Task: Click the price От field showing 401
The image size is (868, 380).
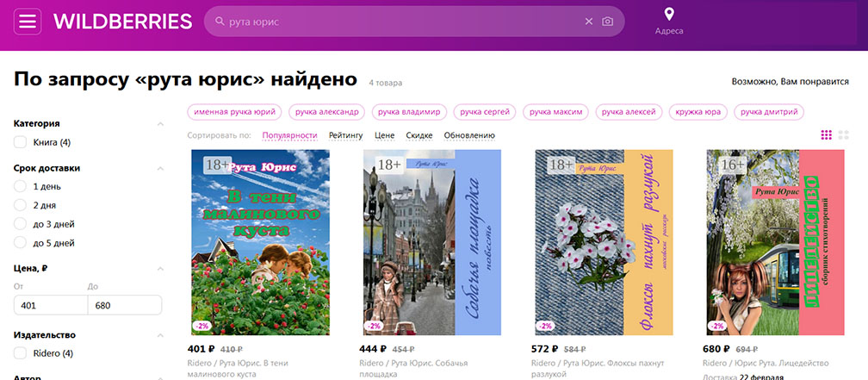Action: (51, 305)
